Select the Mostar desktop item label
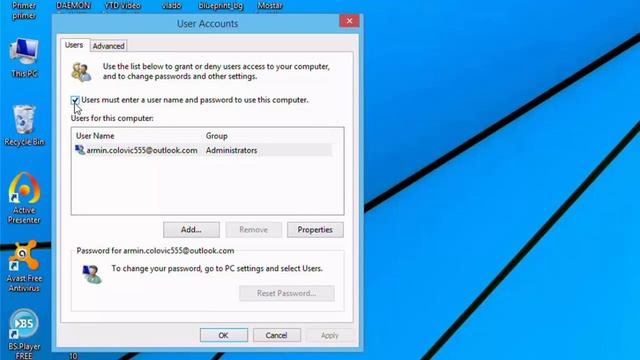The image size is (640, 360). coord(270,6)
